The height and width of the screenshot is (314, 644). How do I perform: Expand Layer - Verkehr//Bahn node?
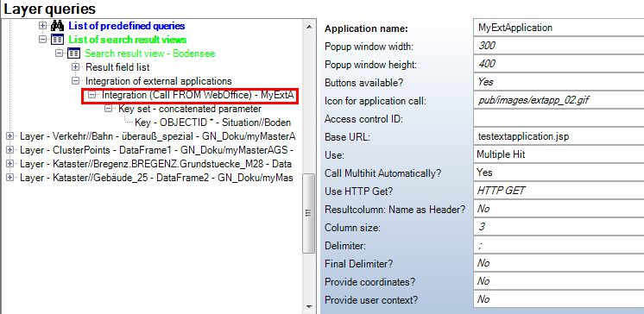9,136
